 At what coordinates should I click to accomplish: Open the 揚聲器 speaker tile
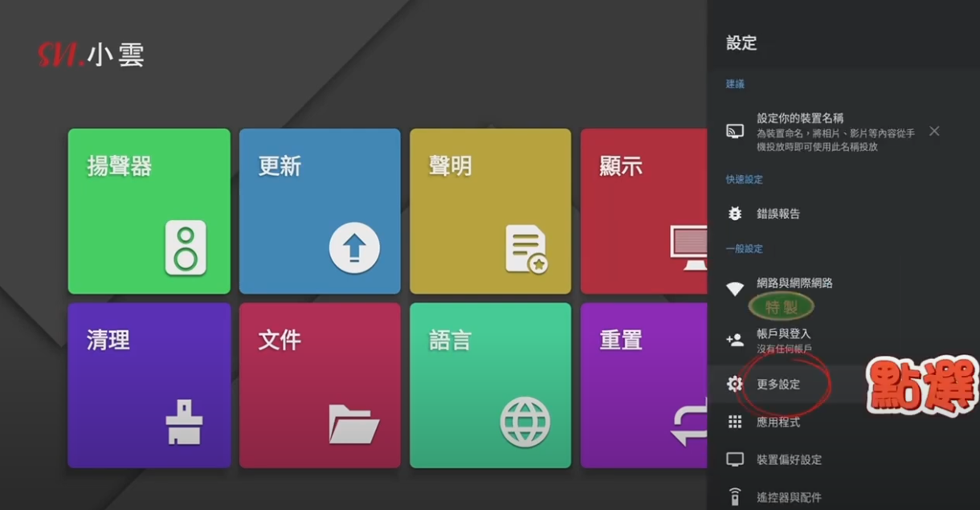coord(149,211)
